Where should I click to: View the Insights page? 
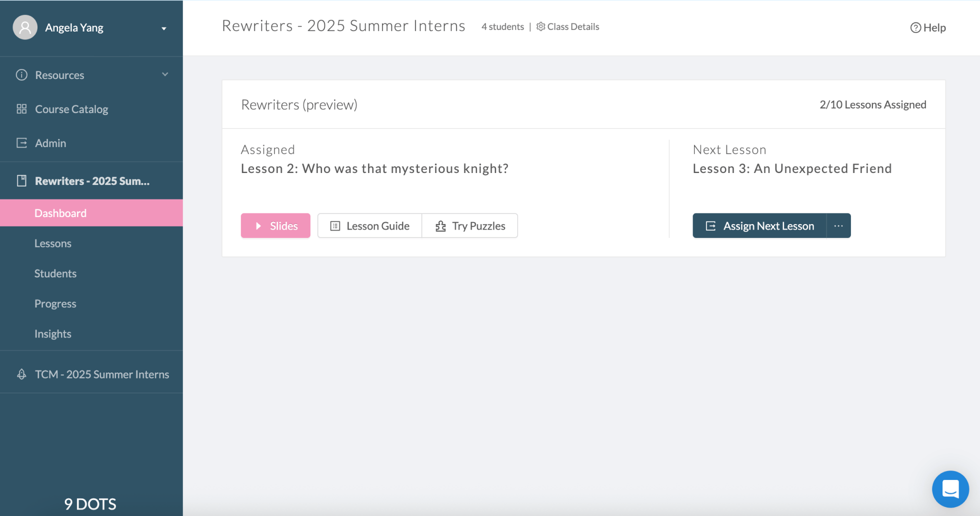[53, 333]
